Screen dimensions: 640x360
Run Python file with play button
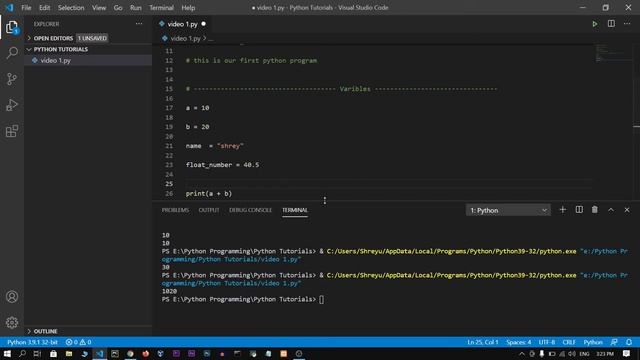click(595, 24)
